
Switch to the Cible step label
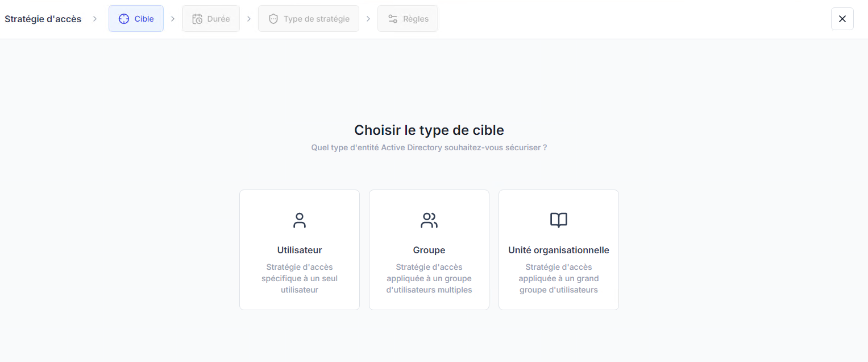pos(144,19)
